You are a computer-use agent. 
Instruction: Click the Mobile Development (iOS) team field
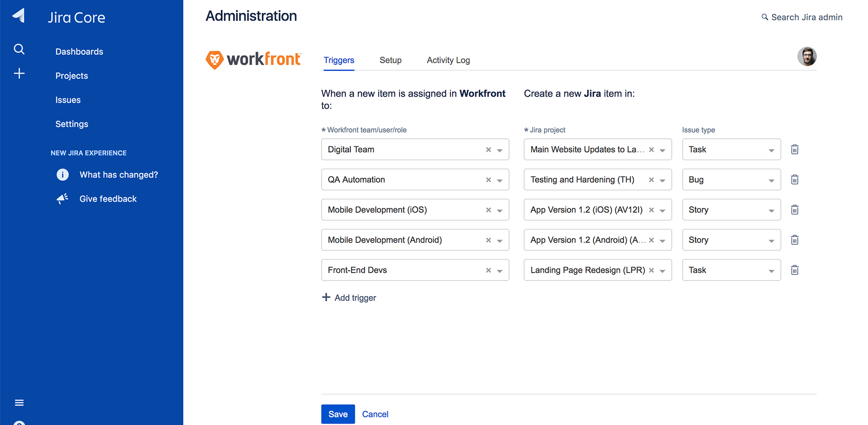pyautogui.click(x=415, y=210)
